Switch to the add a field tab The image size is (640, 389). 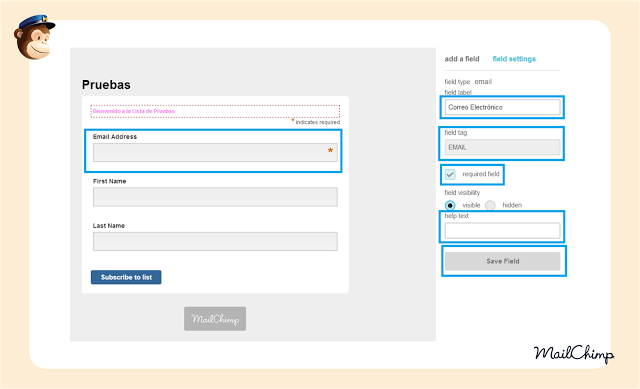tap(462, 59)
